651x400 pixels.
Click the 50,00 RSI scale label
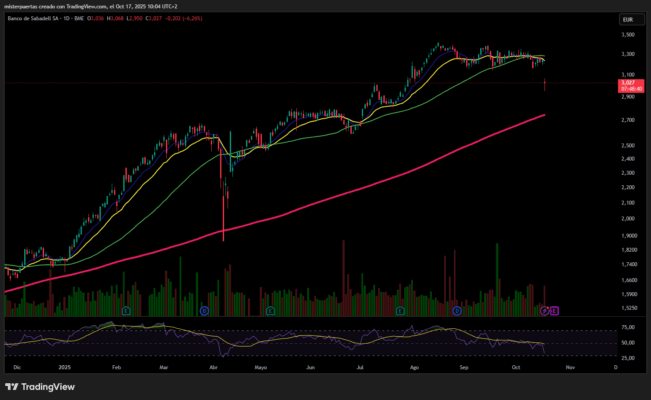(x=628, y=341)
